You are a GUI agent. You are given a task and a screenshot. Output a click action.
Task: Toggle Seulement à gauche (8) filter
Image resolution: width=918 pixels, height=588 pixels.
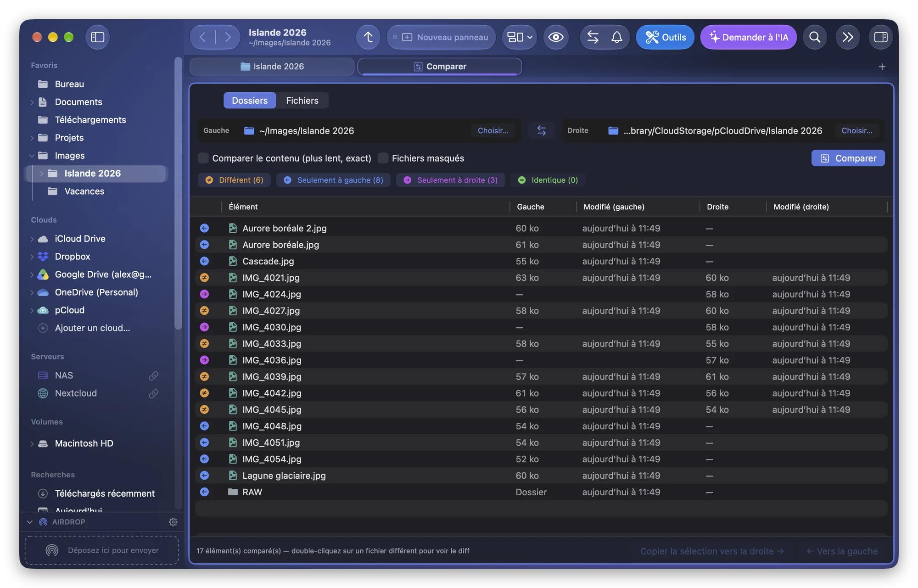click(x=333, y=180)
